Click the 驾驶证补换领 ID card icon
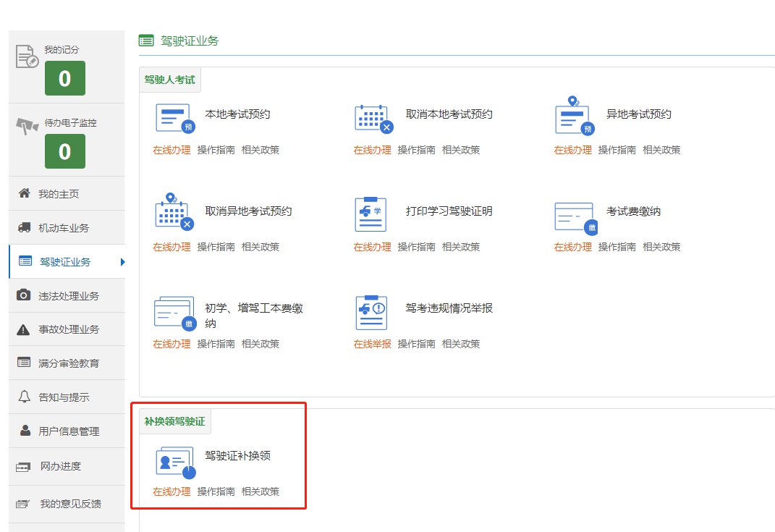 coord(175,463)
